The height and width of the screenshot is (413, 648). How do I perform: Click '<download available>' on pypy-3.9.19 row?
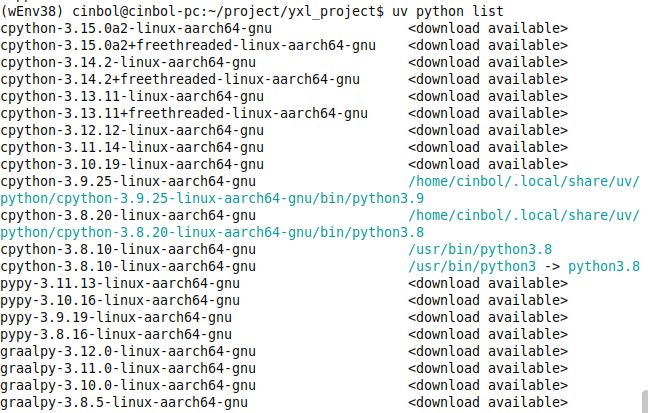(488, 317)
